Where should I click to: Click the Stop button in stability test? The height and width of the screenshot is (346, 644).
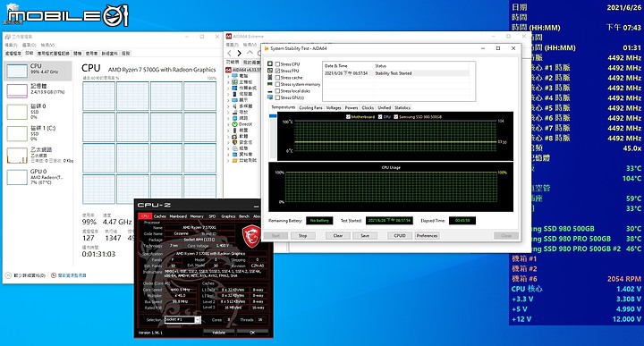[x=302, y=236]
